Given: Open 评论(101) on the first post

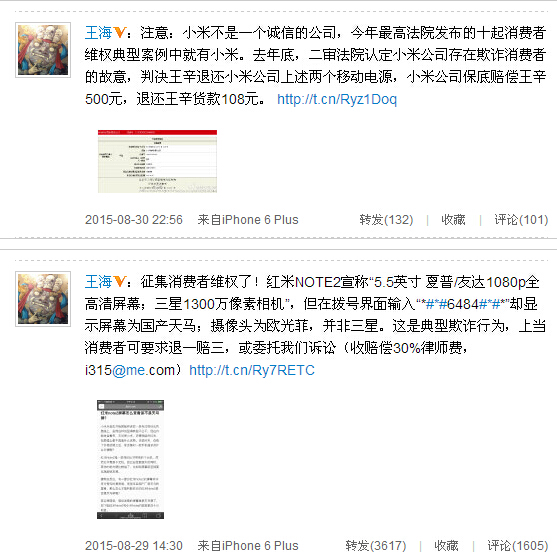Looking at the screenshot, I should coord(521,220).
